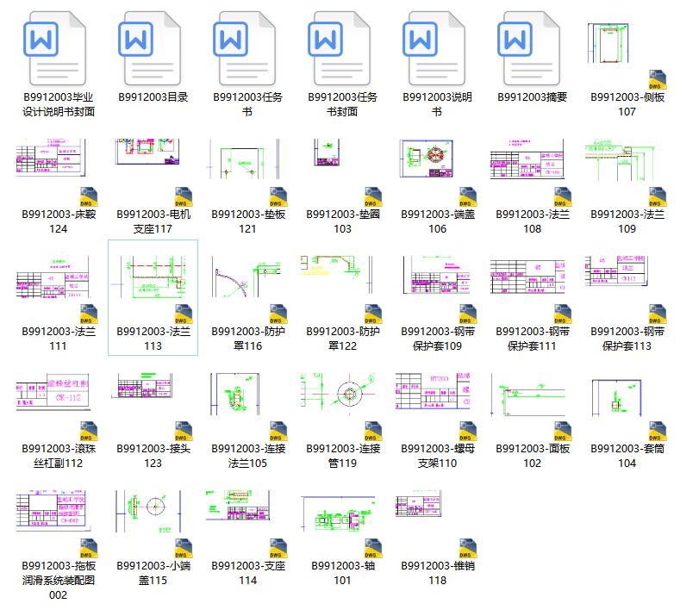Select the B9912003-电机支座117 drawing thumbnail
680x616 pixels.
tap(147, 152)
